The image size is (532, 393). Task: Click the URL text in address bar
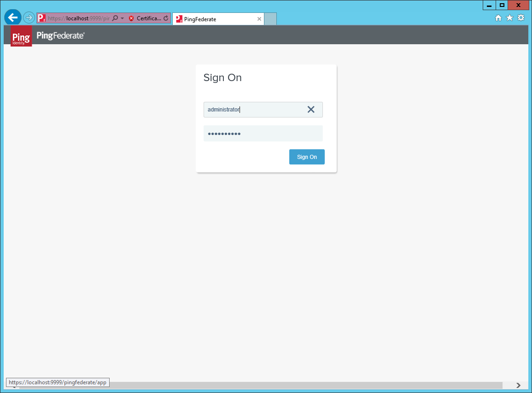click(79, 18)
